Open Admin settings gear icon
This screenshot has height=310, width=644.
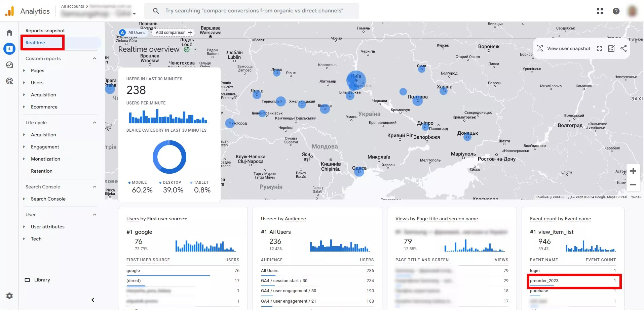click(x=9, y=296)
